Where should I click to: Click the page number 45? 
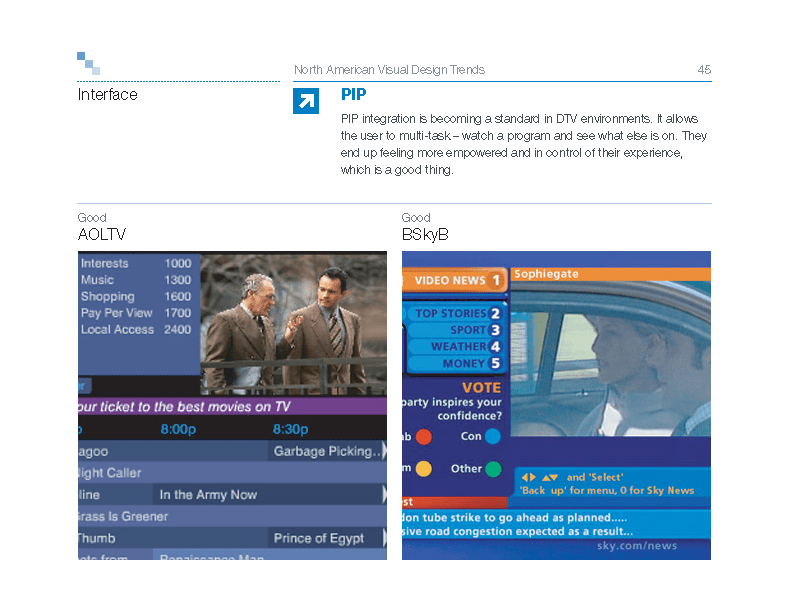704,70
